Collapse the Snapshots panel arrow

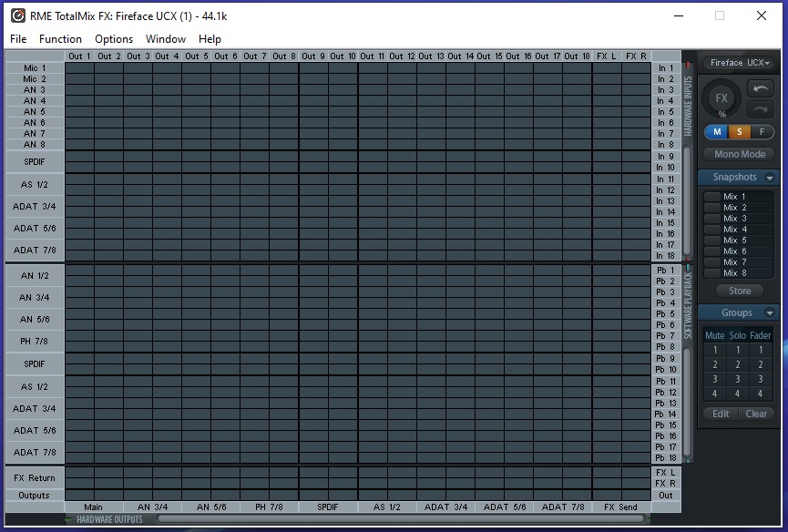(770, 178)
